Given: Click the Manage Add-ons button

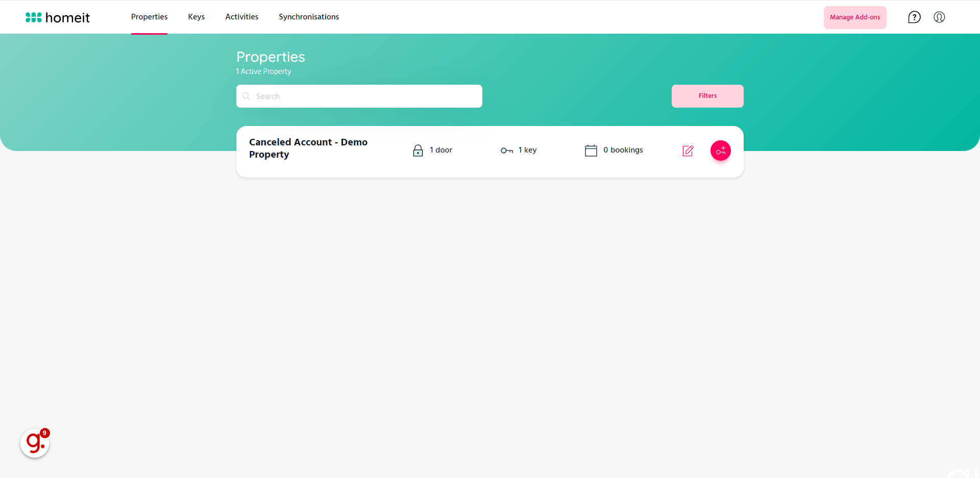Looking at the screenshot, I should (854, 17).
